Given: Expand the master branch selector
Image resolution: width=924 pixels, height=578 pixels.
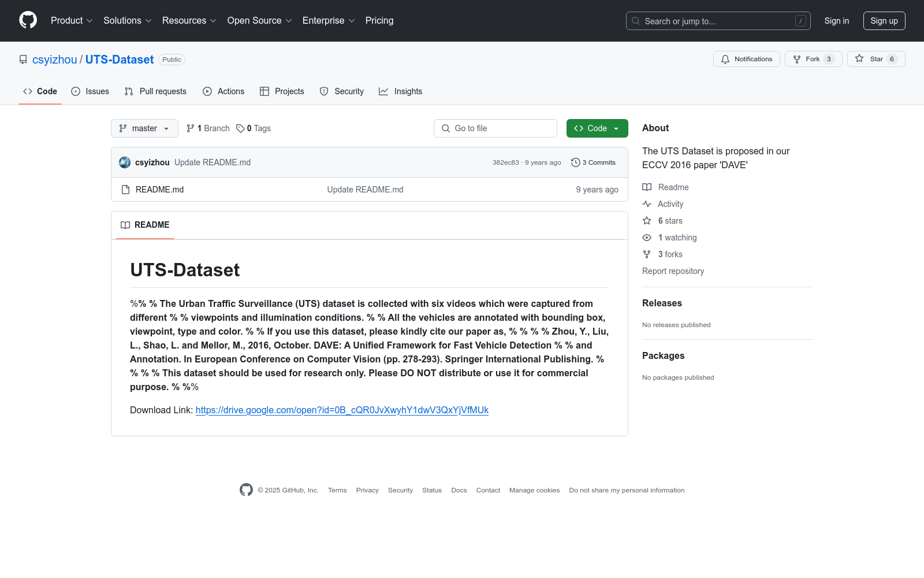Looking at the screenshot, I should [x=144, y=128].
